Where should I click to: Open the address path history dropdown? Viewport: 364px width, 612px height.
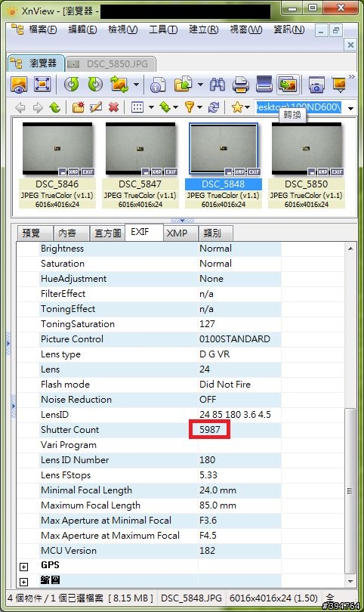tap(350, 108)
